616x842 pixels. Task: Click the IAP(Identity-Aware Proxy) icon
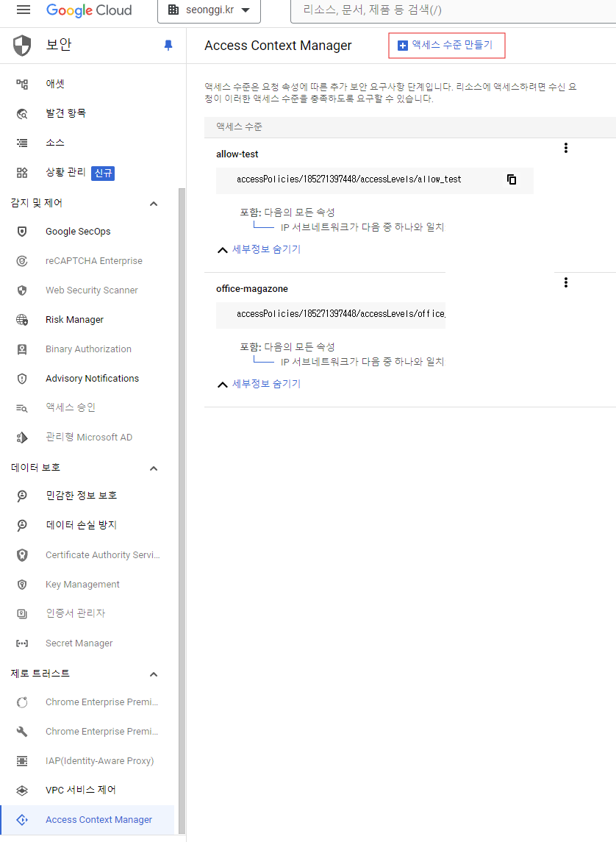22,761
